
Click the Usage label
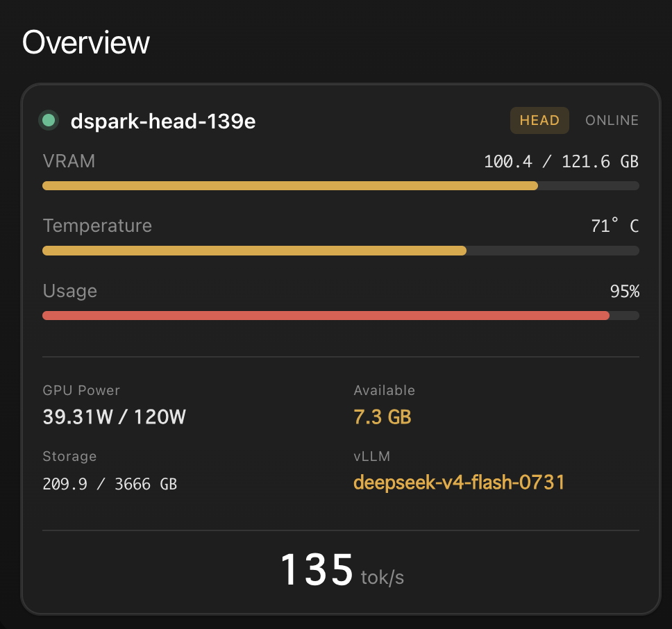click(70, 291)
